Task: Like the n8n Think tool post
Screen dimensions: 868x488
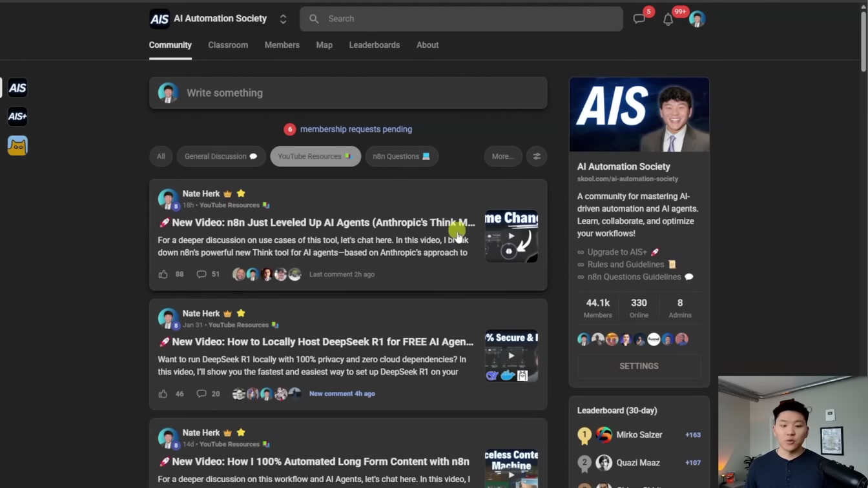Action: point(163,274)
